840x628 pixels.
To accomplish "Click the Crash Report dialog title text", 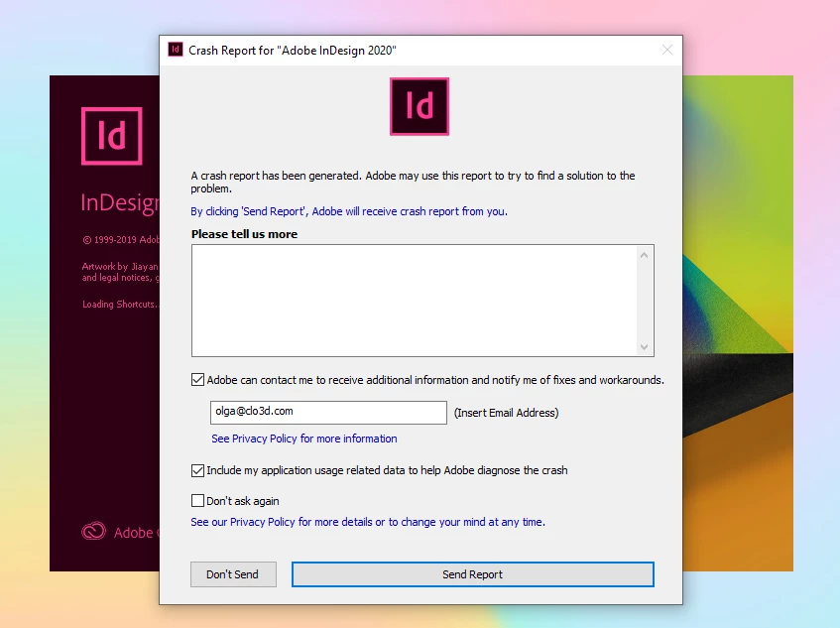I will coord(293,51).
